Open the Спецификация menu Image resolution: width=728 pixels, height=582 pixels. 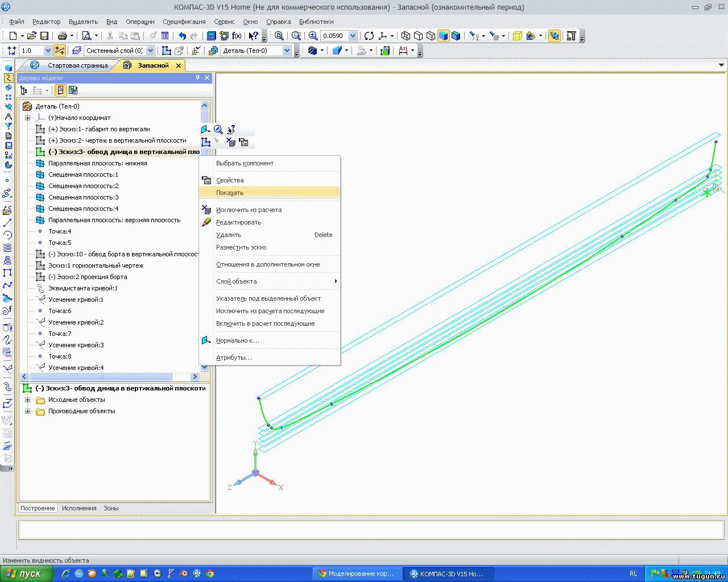coord(184,22)
